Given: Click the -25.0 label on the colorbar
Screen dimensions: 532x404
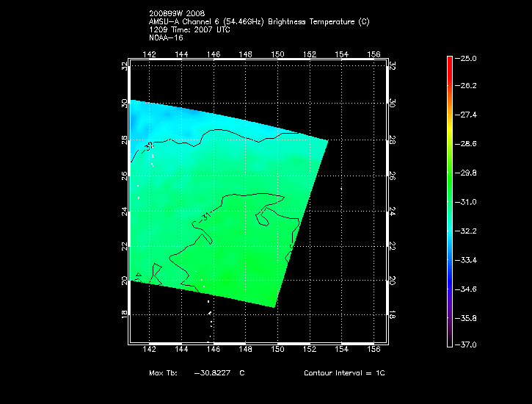Looking at the screenshot, I should point(469,58).
